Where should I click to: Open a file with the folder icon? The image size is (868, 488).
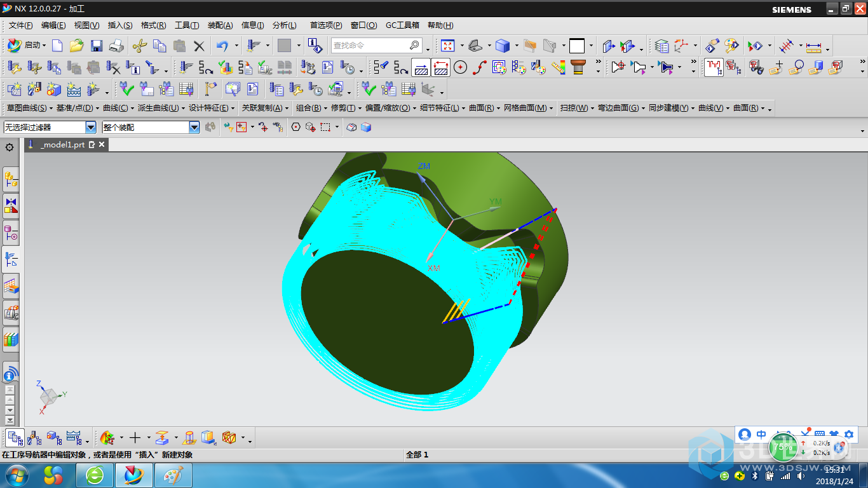click(77, 46)
